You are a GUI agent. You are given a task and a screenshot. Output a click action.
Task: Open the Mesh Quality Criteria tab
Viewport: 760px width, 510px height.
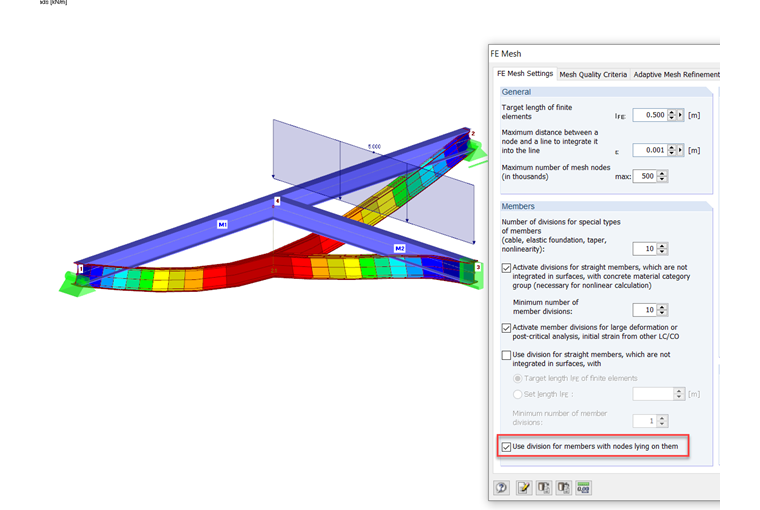coord(593,75)
